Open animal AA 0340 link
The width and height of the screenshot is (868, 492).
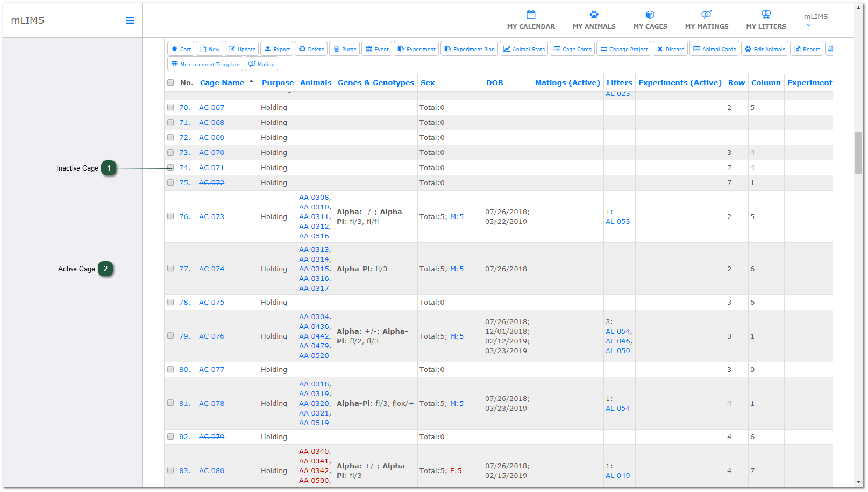tap(314, 451)
